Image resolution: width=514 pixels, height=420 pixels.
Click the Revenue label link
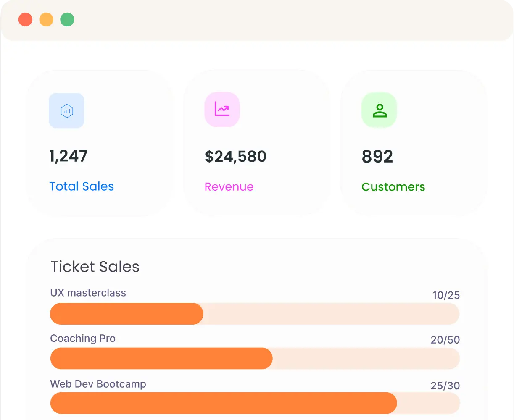coord(229,187)
